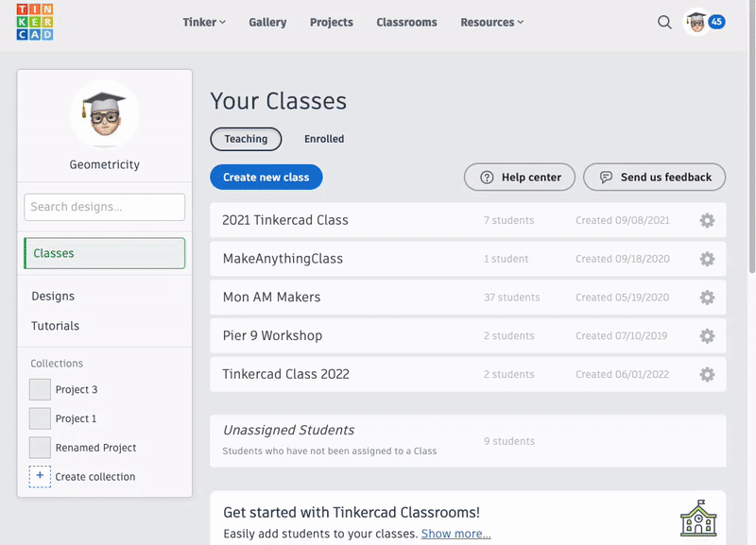Screen dimensions: 756x545
Task: Click the Created 07/10/2019 date
Action: [x=622, y=336]
